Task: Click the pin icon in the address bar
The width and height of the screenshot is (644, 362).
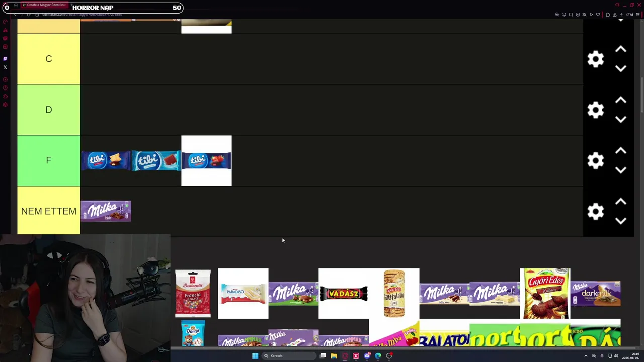Action: pos(564,15)
